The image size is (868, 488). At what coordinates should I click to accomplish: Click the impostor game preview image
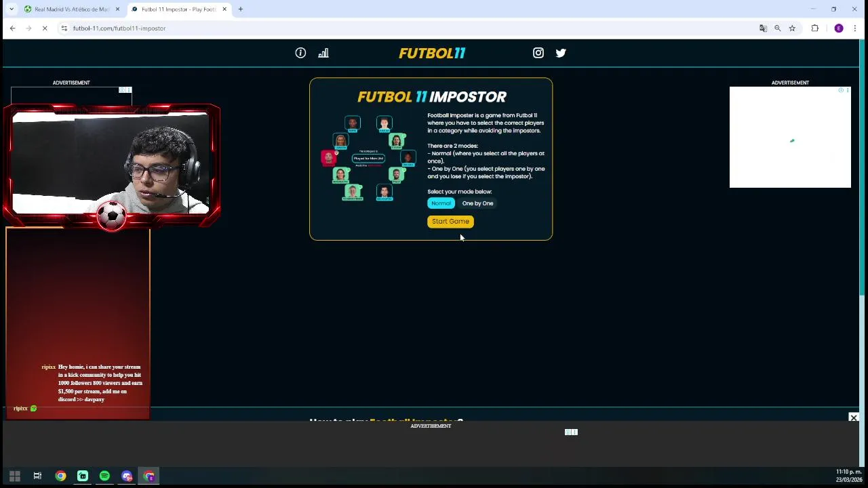(x=368, y=159)
